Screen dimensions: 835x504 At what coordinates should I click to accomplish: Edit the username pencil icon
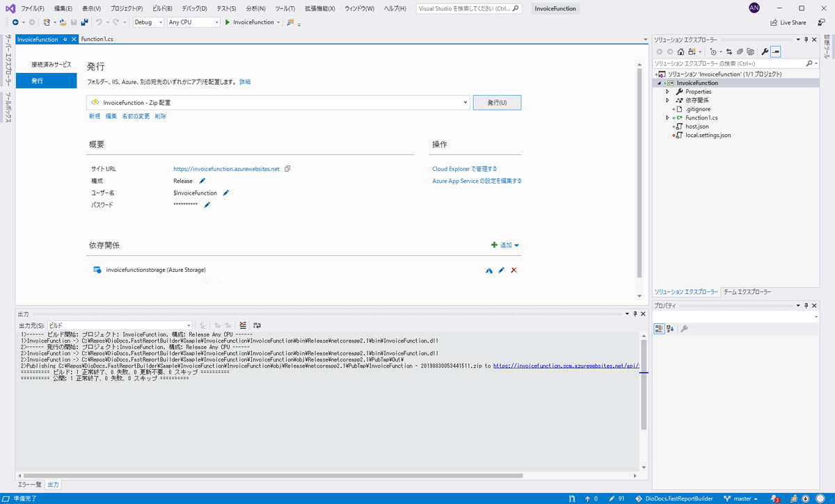pyautogui.click(x=225, y=193)
